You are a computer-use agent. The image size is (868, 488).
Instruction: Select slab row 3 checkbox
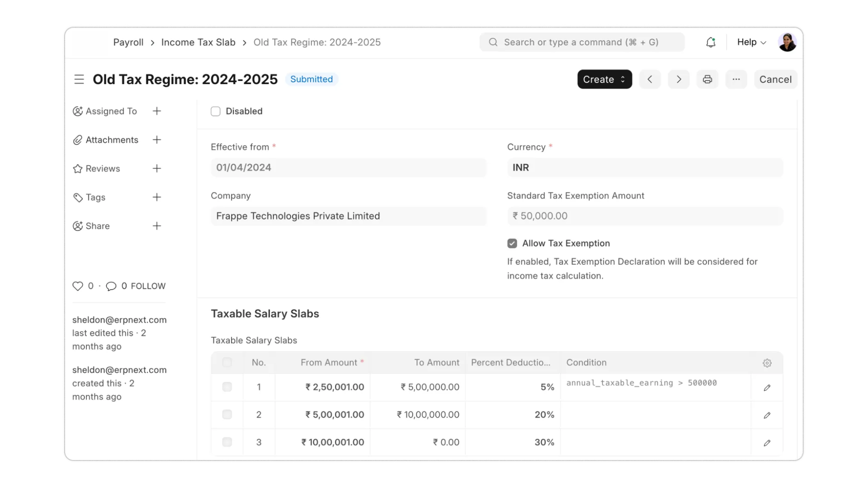pos(227,442)
